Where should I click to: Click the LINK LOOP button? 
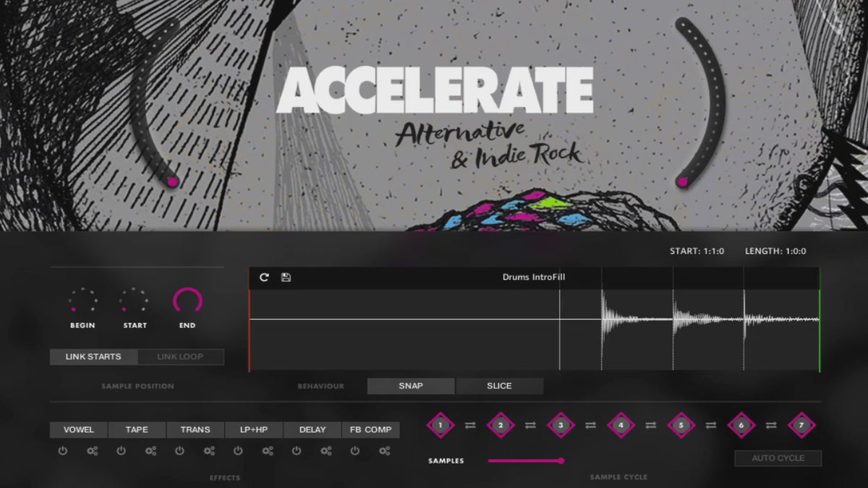pos(180,357)
